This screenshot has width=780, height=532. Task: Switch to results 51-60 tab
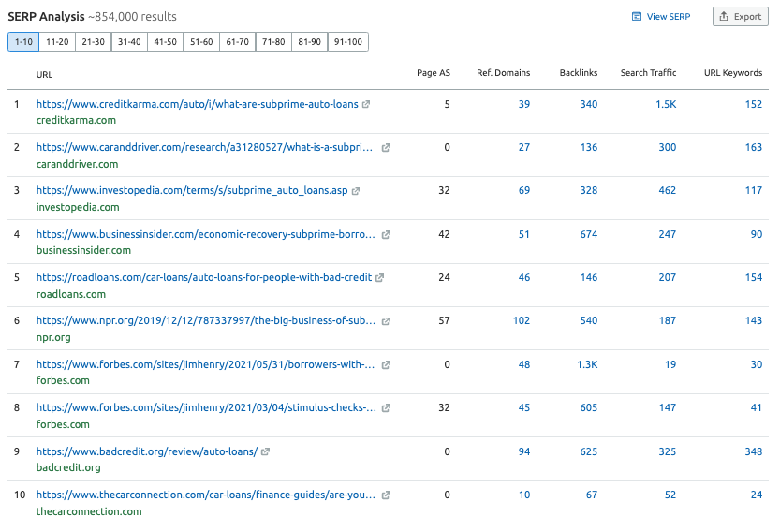(x=201, y=42)
